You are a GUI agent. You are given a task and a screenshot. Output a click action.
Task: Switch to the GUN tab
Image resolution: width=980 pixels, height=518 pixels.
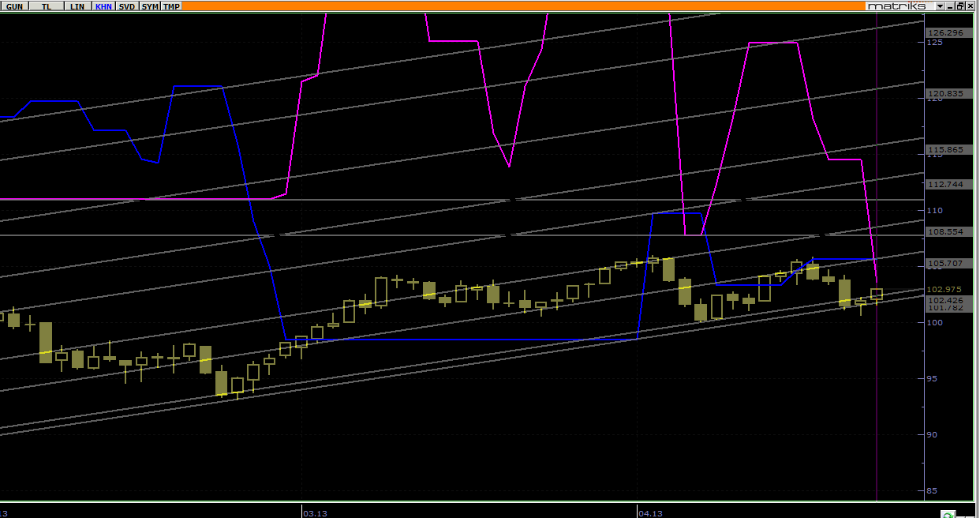coord(14,6)
